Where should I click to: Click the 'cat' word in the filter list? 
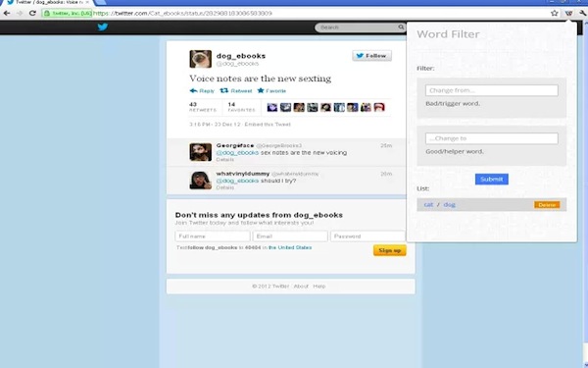(428, 205)
